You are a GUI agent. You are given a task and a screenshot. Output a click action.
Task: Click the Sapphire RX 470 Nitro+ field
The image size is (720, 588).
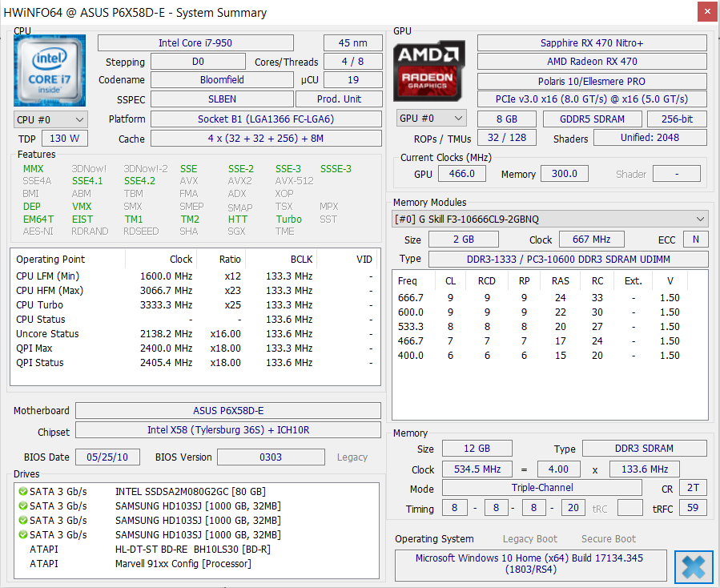592,43
